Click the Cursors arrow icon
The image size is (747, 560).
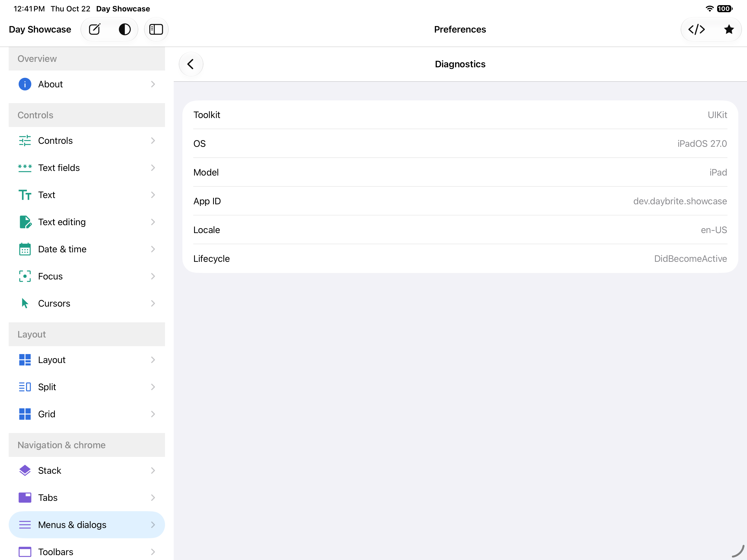(x=25, y=303)
